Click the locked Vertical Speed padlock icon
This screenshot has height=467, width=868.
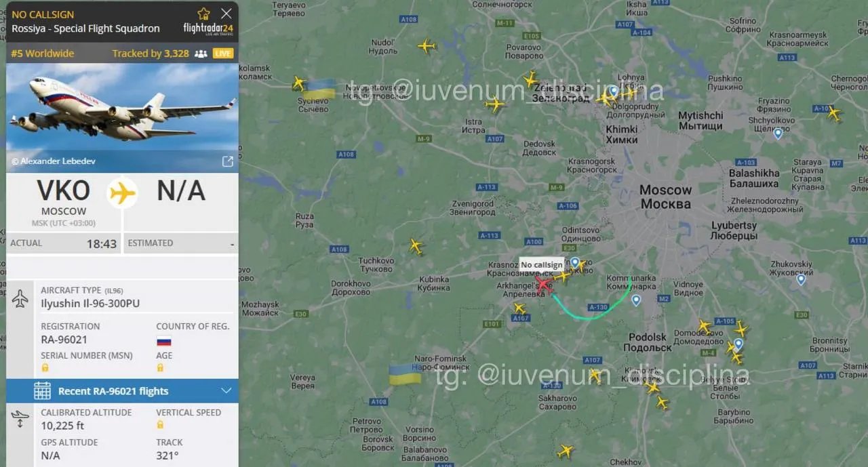click(x=161, y=424)
